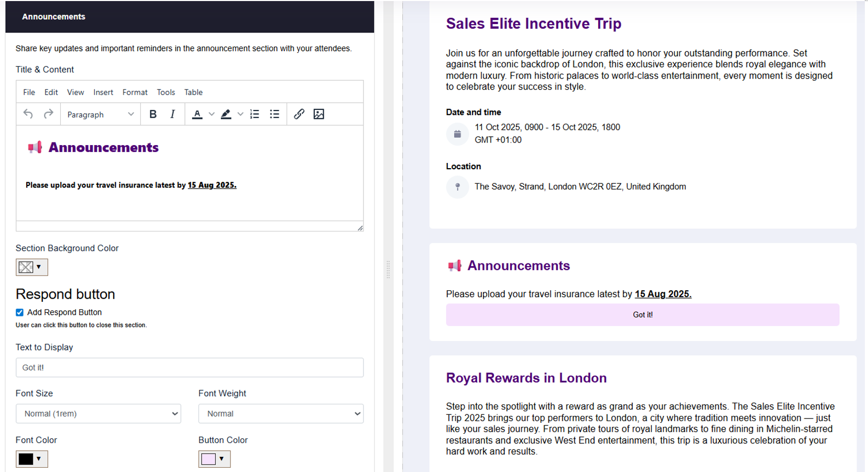Uncheck the Add Respond Button checkbox
The image size is (868, 472).
click(20, 313)
